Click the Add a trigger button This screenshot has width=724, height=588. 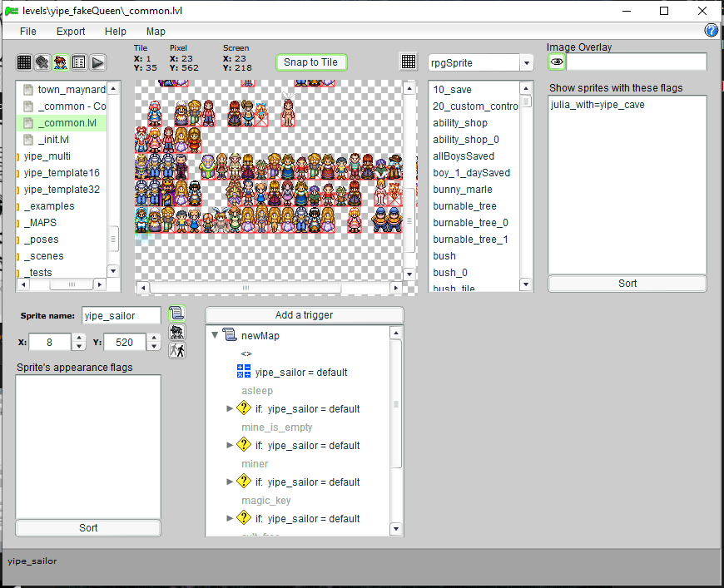pos(304,315)
